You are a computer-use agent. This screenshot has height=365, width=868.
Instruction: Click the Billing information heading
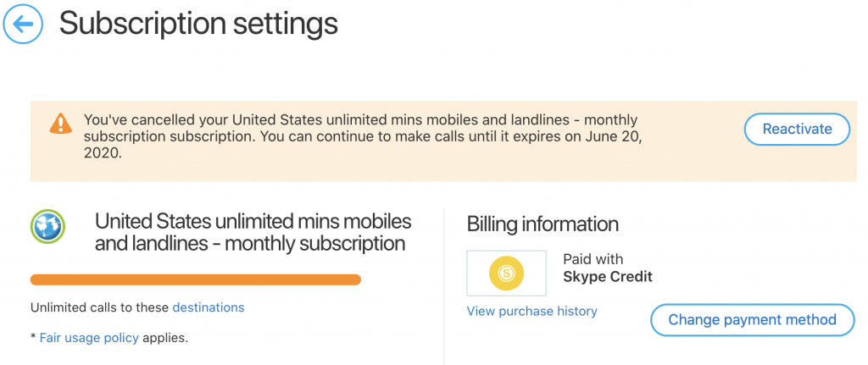point(542,224)
